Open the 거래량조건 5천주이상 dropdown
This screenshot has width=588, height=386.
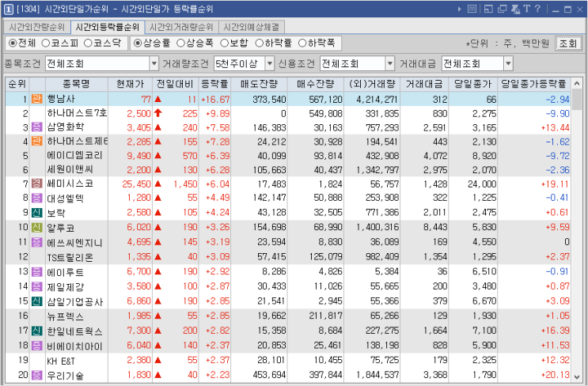click(x=270, y=64)
